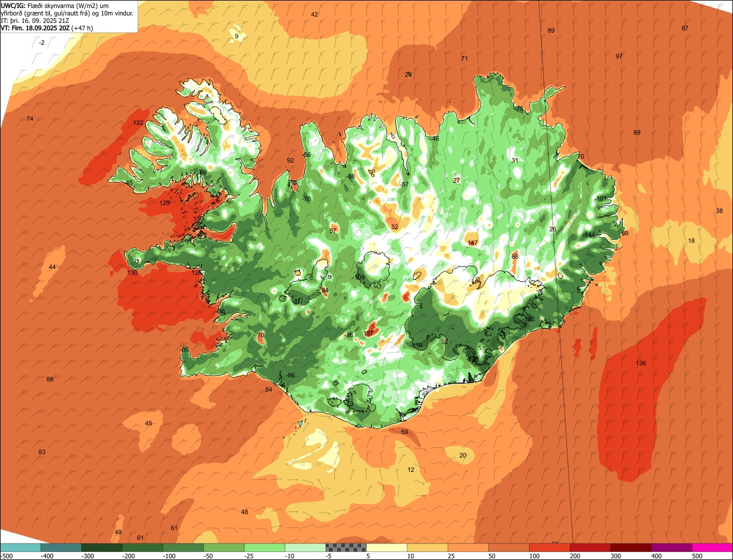Click the '-144' value on the east coast

click(589, 235)
